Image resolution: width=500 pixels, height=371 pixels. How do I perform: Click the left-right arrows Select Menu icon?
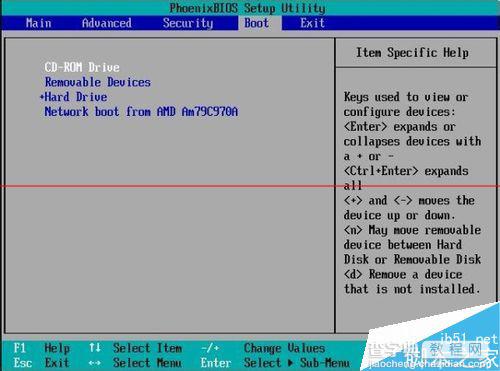coord(95,363)
